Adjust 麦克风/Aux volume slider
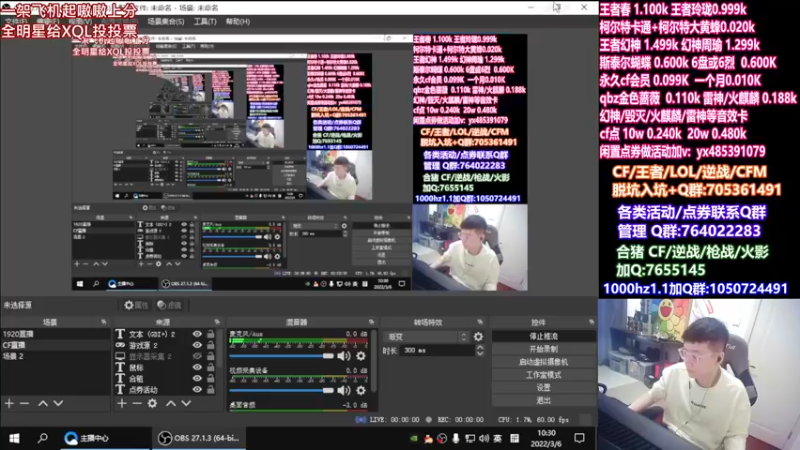Viewport: 800px width, 450px height. (281, 356)
